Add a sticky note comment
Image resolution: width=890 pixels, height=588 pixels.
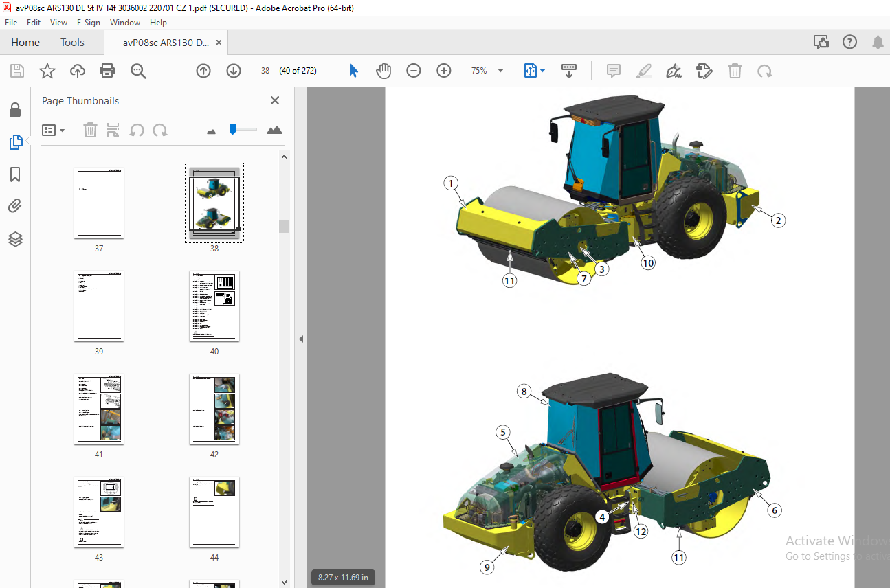tap(614, 71)
